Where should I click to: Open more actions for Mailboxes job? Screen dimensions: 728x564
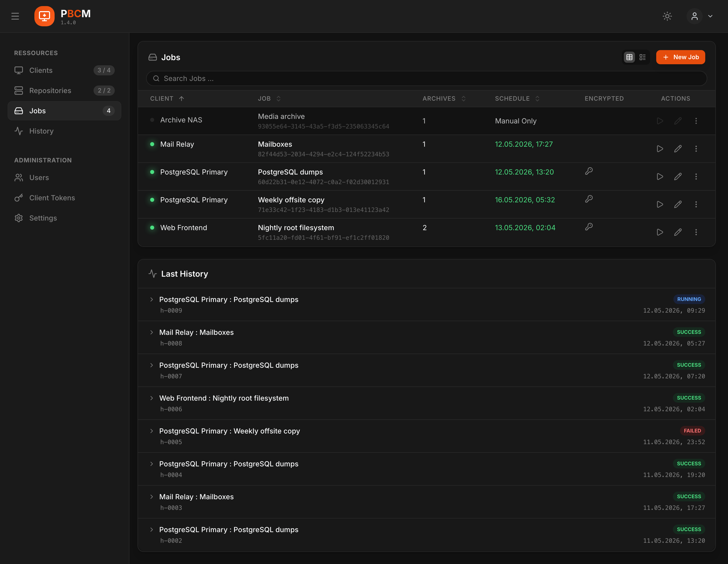(696, 149)
